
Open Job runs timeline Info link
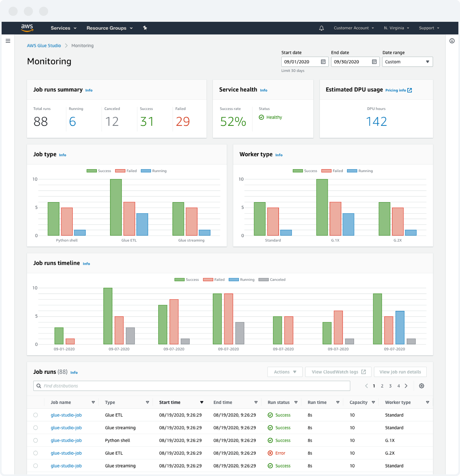click(x=86, y=264)
